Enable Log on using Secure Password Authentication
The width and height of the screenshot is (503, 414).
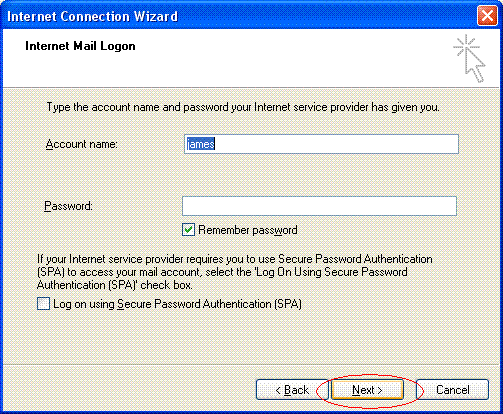(43, 304)
